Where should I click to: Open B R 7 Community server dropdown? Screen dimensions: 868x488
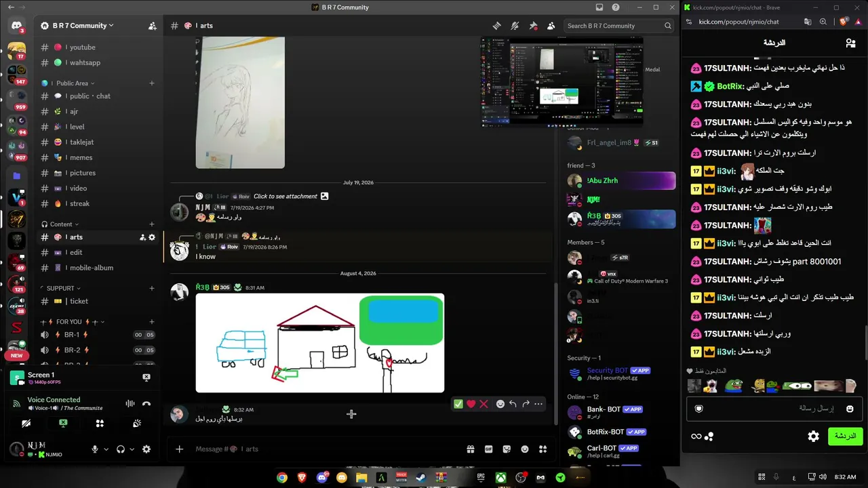click(77, 26)
